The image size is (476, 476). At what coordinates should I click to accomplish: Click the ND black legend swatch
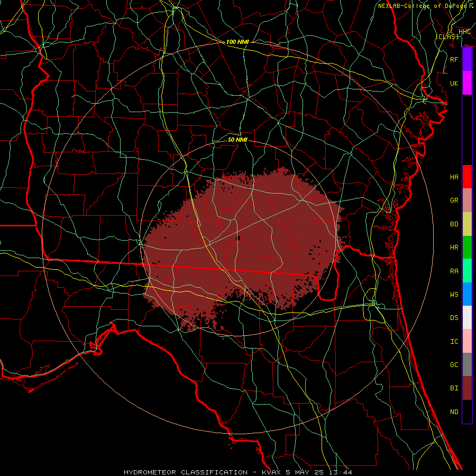467,411
